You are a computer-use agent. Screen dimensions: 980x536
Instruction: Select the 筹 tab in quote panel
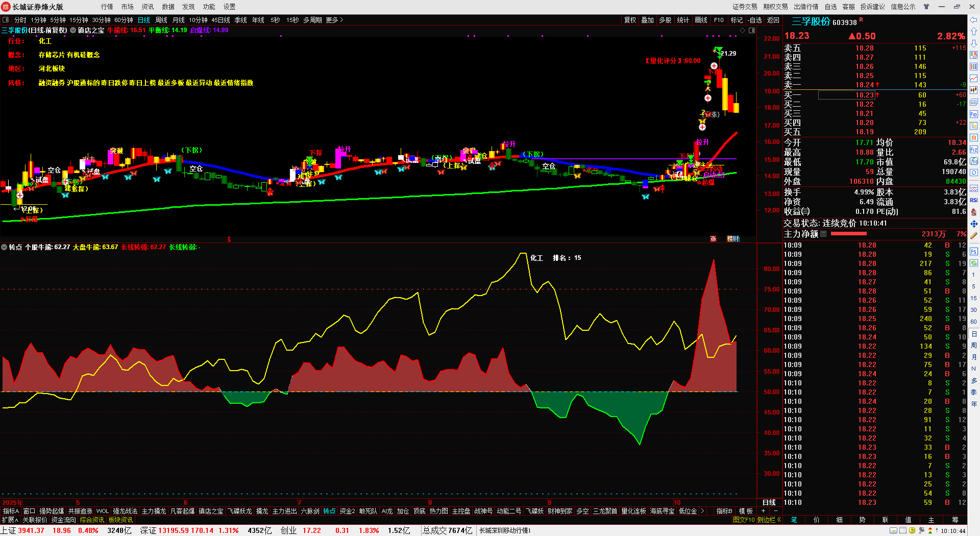pyautogui.click(x=955, y=520)
